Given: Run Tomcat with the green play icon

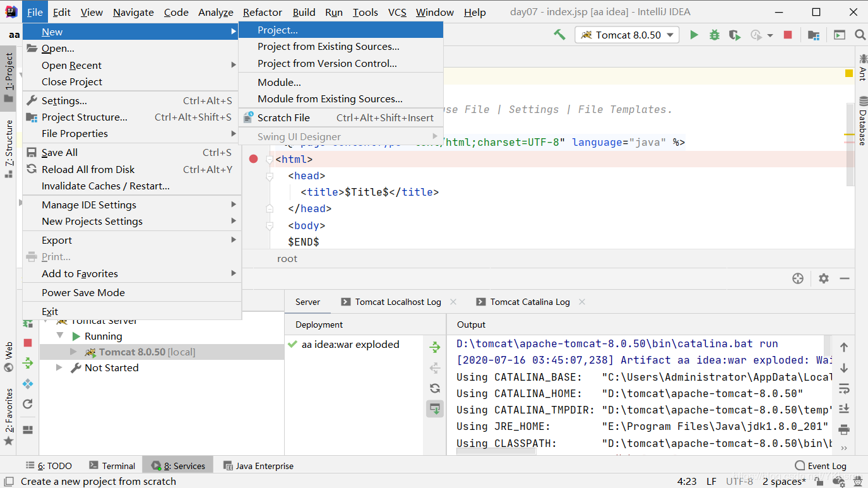Looking at the screenshot, I should pos(694,35).
